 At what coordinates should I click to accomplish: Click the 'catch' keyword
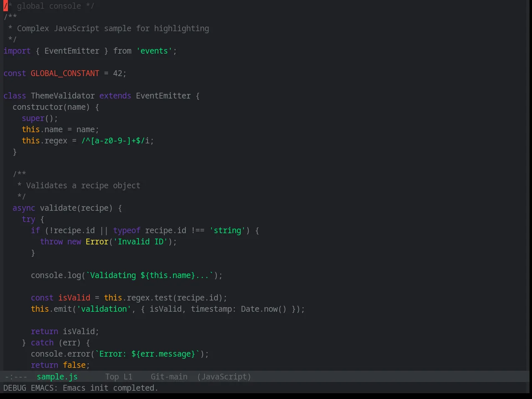[42, 342]
